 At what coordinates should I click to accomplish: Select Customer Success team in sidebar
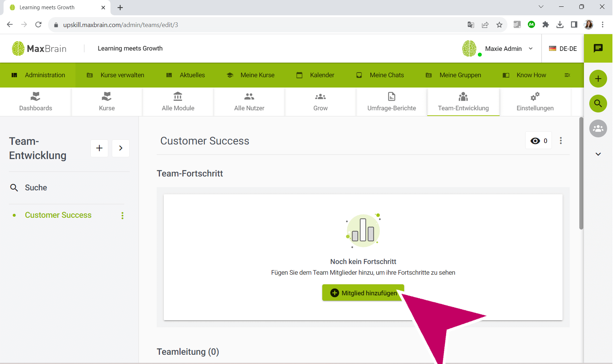(58, 215)
